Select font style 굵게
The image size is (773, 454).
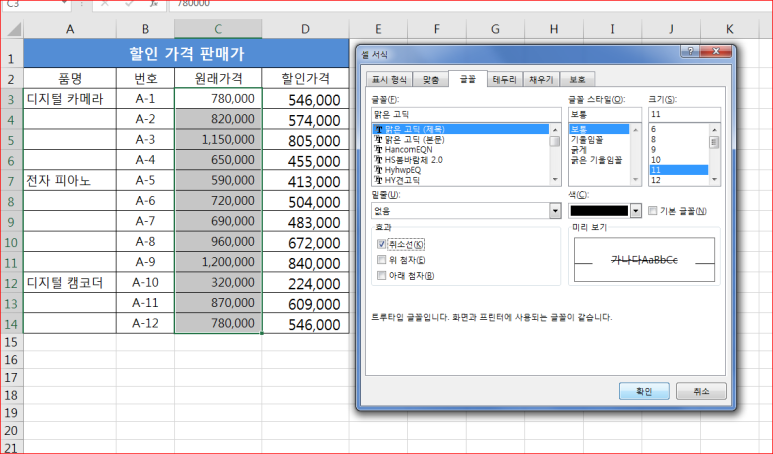tap(599, 149)
